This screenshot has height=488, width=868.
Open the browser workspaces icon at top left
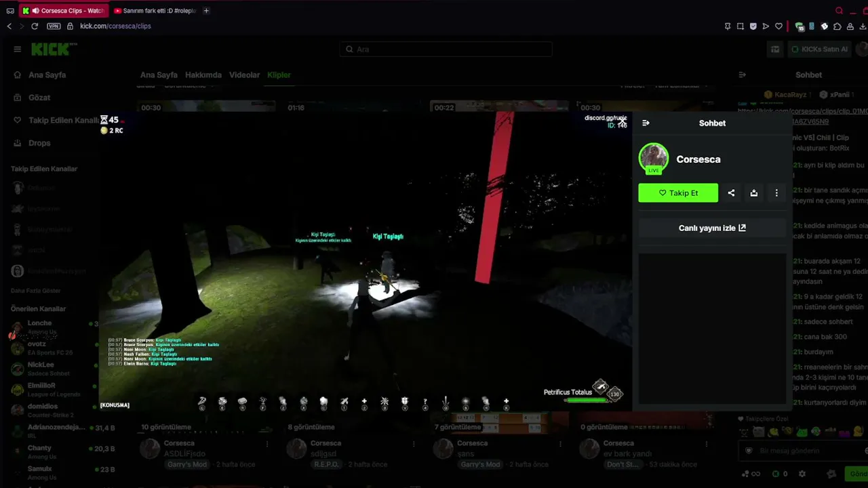click(10, 11)
